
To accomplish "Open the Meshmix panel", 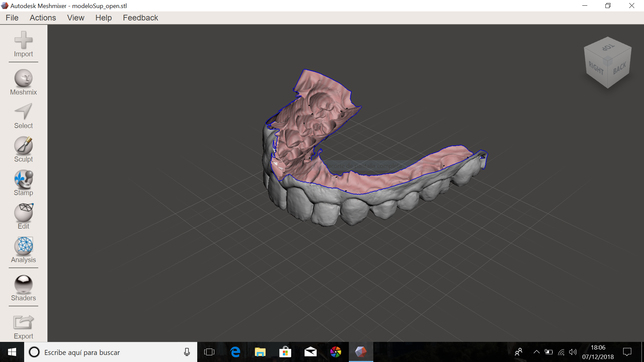I will pyautogui.click(x=23, y=79).
